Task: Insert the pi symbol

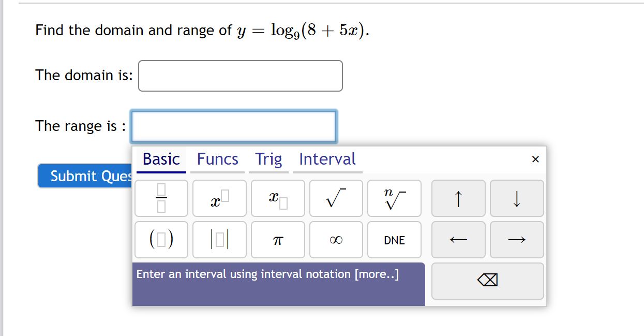Action: [278, 239]
